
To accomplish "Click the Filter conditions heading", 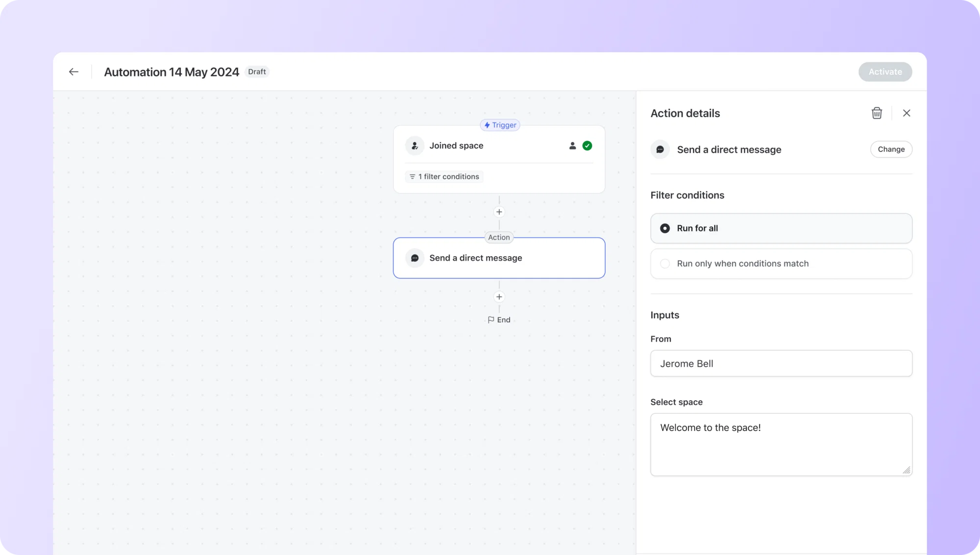I will (x=687, y=195).
